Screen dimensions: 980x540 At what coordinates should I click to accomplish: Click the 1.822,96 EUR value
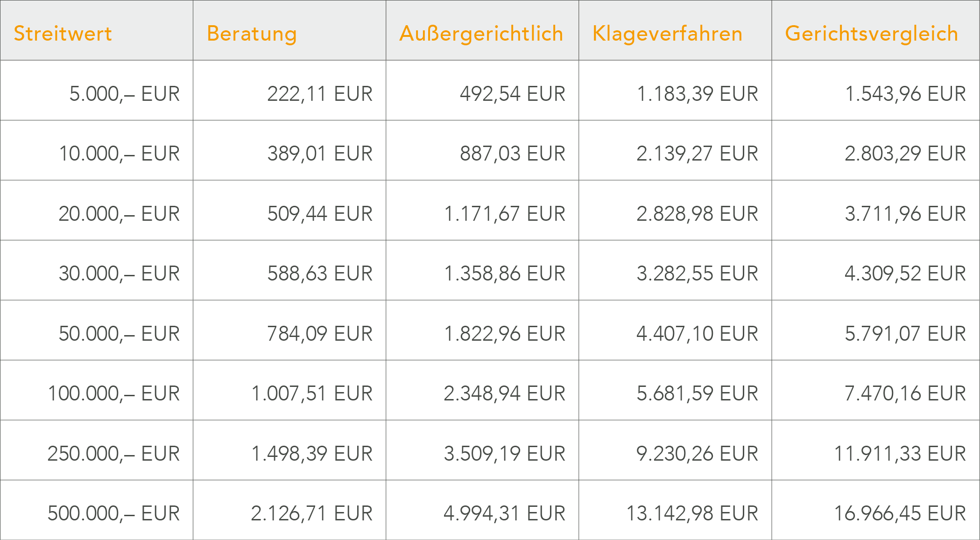[505, 334]
